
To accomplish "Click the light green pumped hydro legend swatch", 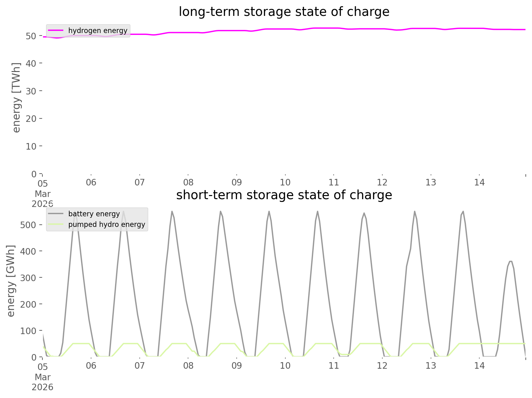I will [x=56, y=224].
